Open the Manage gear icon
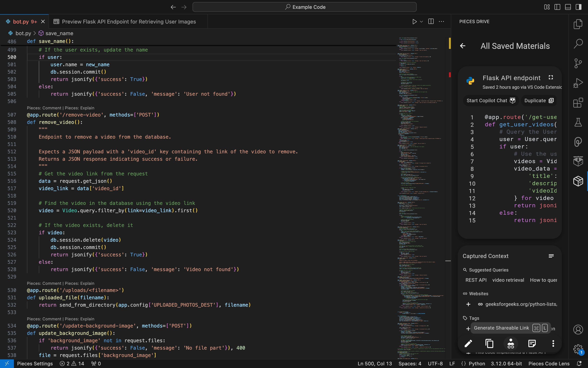This screenshot has height=368, width=588. click(578, 349)
